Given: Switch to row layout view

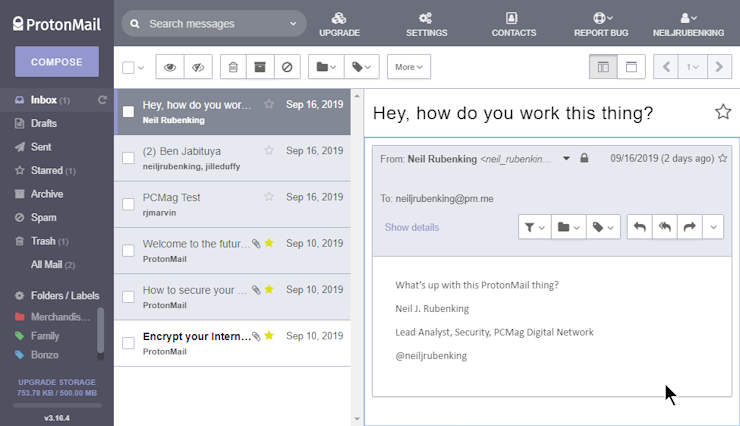Looking at the screenshot, I should point(631,67).
